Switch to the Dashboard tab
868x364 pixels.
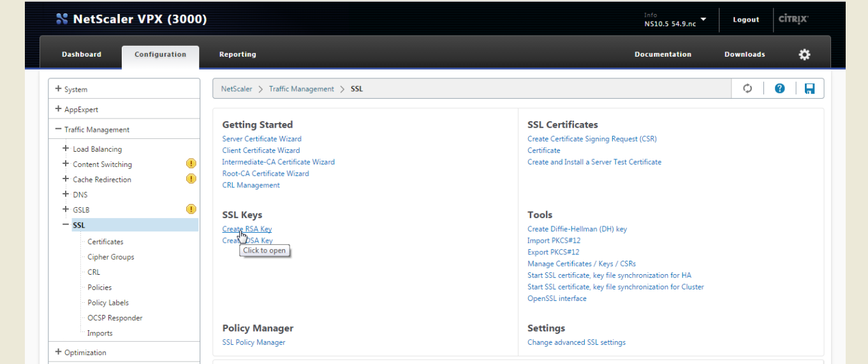82,55
